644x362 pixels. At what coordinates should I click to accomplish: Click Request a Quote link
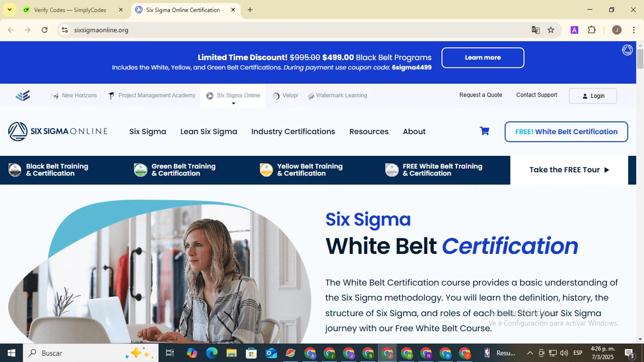pyautogui.click(x=480, y=95)
